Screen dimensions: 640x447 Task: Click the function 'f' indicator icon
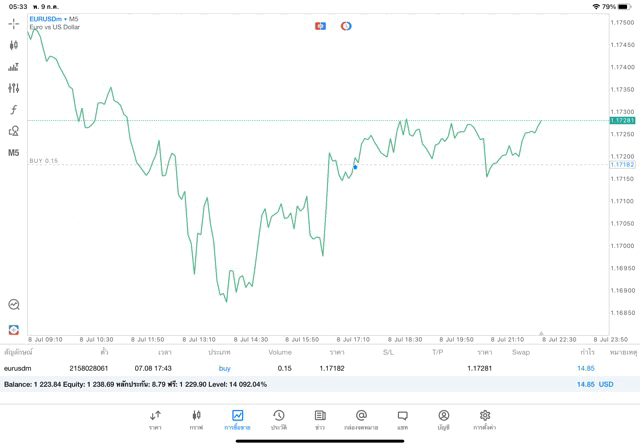pyautogui.click(x=14, y=110)
